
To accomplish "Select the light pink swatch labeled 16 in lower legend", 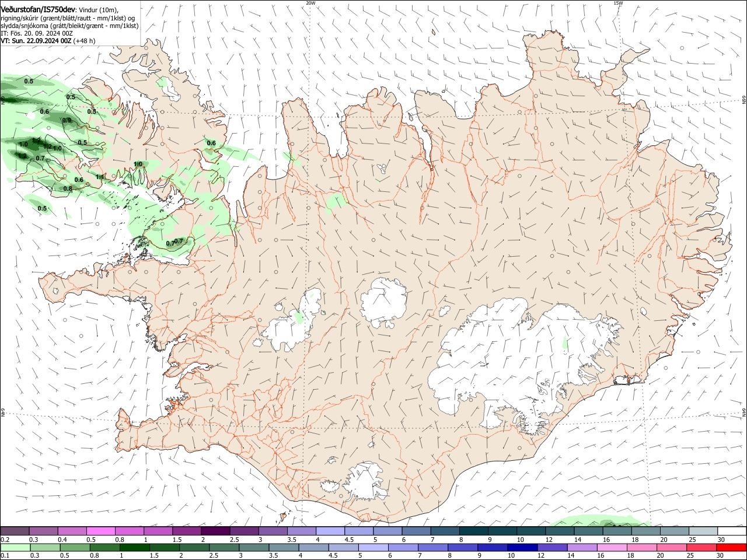I will pyautogui.click(x=611, y=547).
